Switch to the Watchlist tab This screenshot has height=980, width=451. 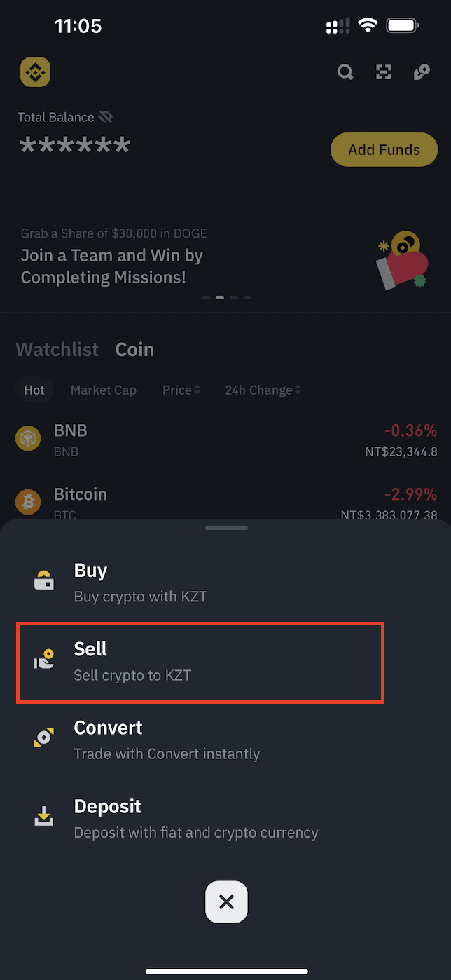click(x=57, y=349)
